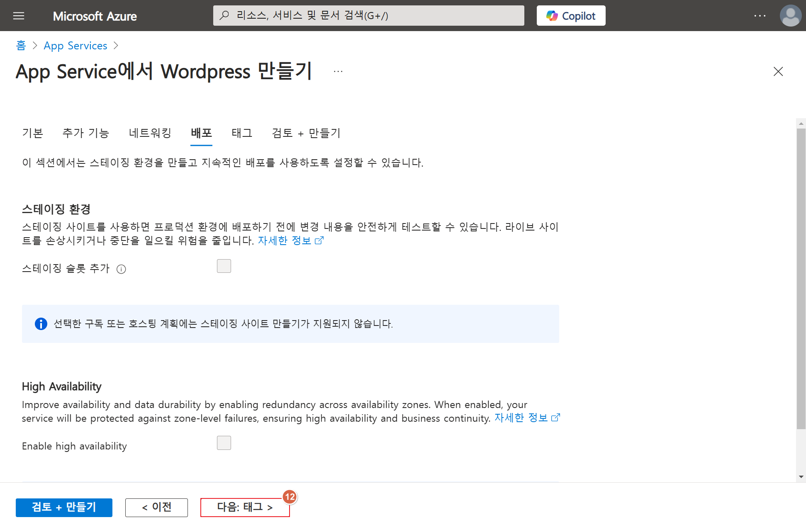Click the 검토 + 만들기 button
806x532 pixels.
(x=64, y=508)
